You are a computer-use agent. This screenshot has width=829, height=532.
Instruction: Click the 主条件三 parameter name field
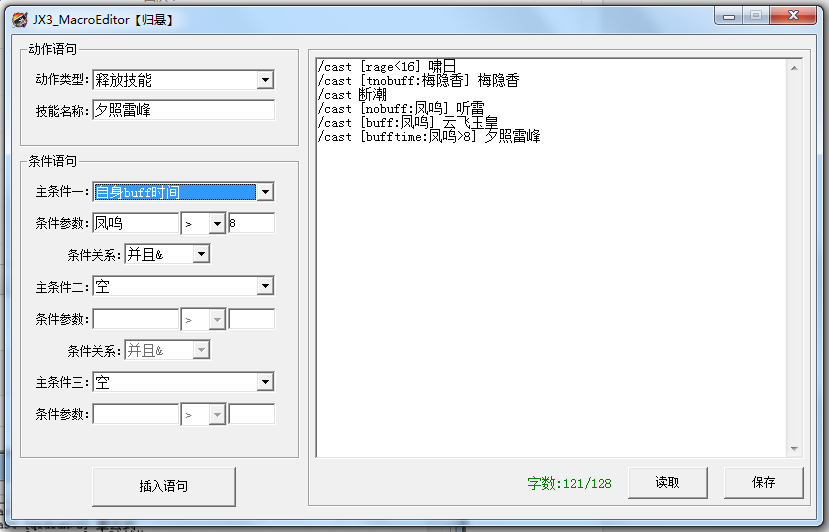(x=136, y=414)
